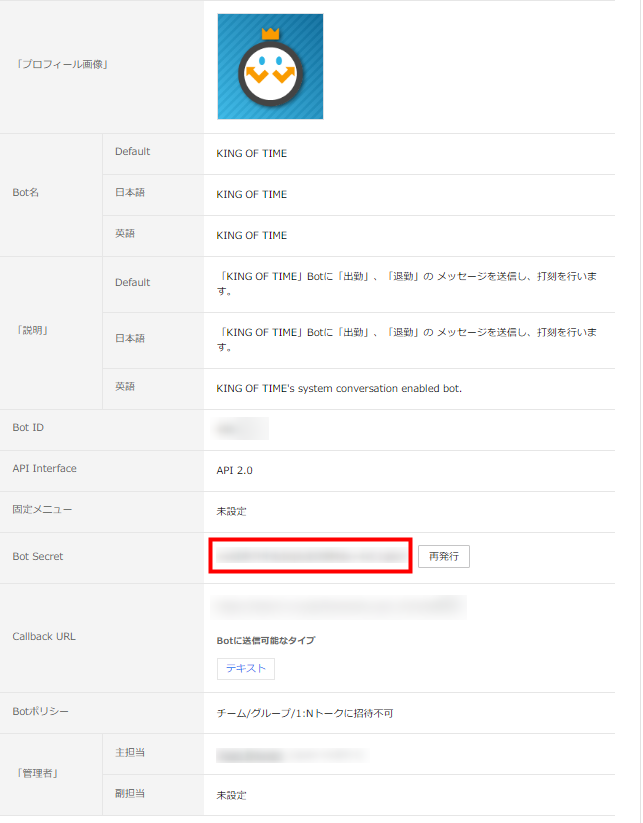Click the 再発行 button next to Bot Secret
Image resolution: width=643 pixels, height=823 pixels.
point(444,556)
